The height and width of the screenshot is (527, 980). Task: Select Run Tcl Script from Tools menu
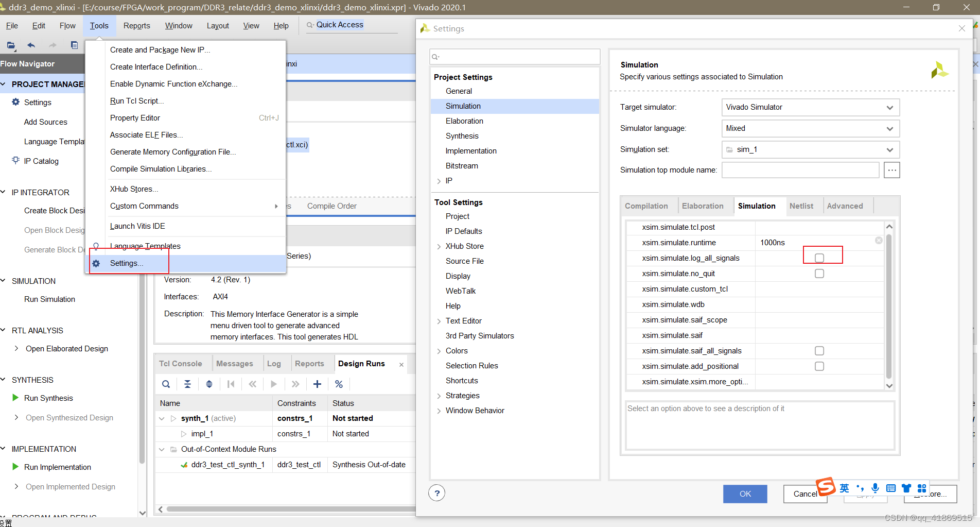pyautogui.click(x=137, y=101)
